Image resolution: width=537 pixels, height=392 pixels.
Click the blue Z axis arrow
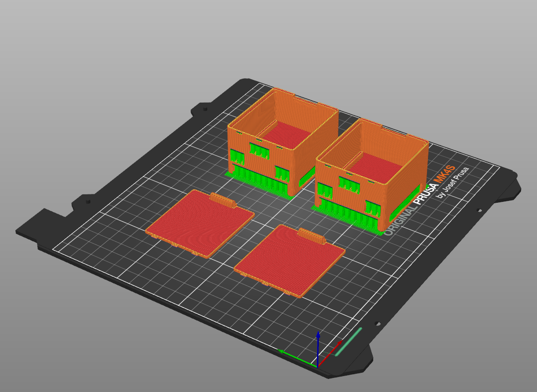(318, 347)
